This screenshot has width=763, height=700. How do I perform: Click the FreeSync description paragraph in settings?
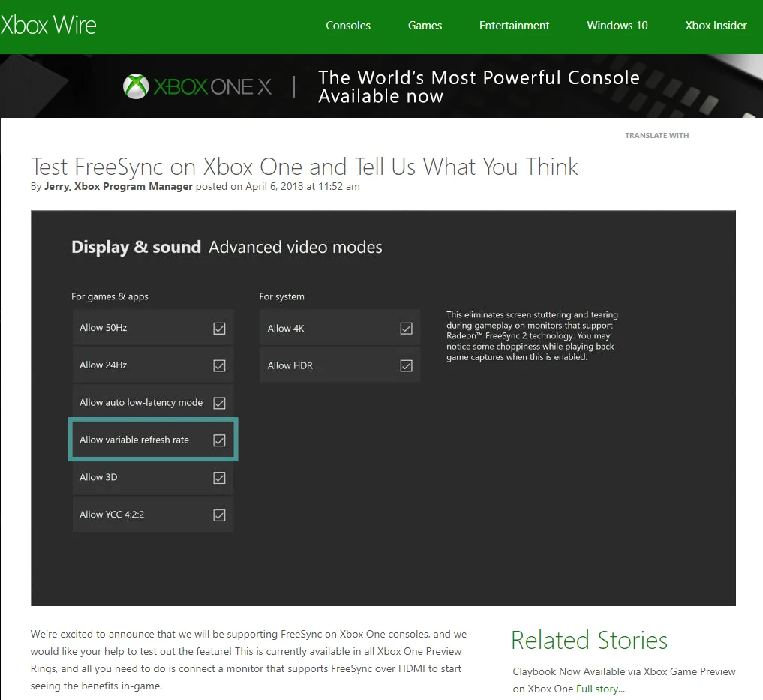pyautogui.click(x=533, y=336)
